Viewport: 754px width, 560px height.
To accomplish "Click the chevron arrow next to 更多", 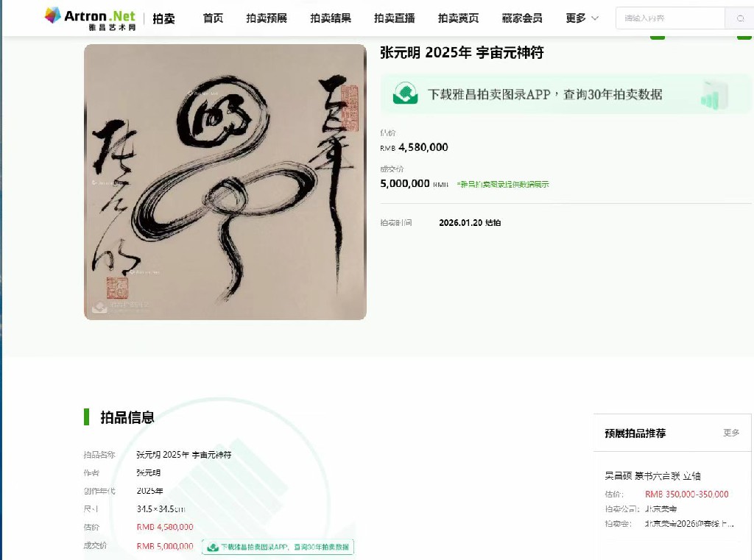I will 595,18.
